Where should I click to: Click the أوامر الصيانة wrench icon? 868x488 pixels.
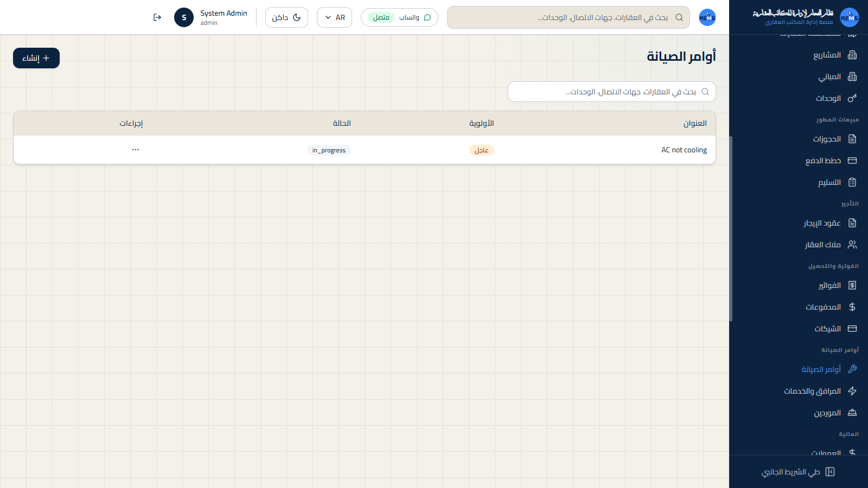[x=852, y=369]
